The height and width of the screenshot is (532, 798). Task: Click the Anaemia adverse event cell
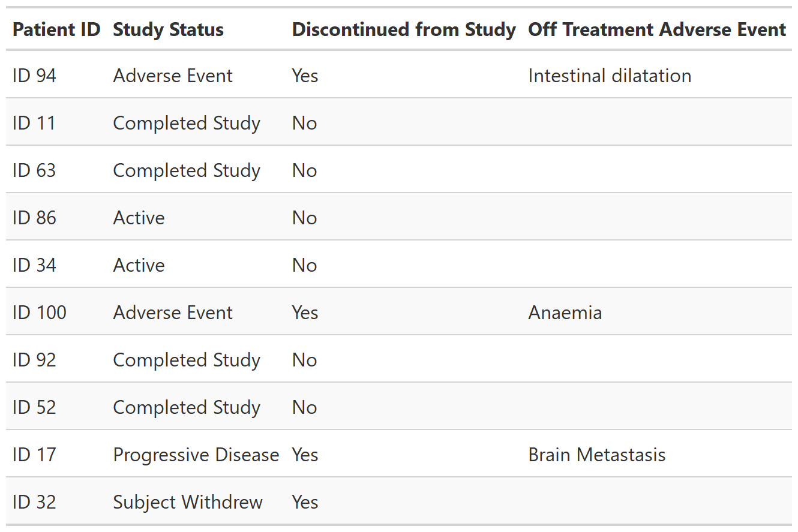tap(565, 312)
